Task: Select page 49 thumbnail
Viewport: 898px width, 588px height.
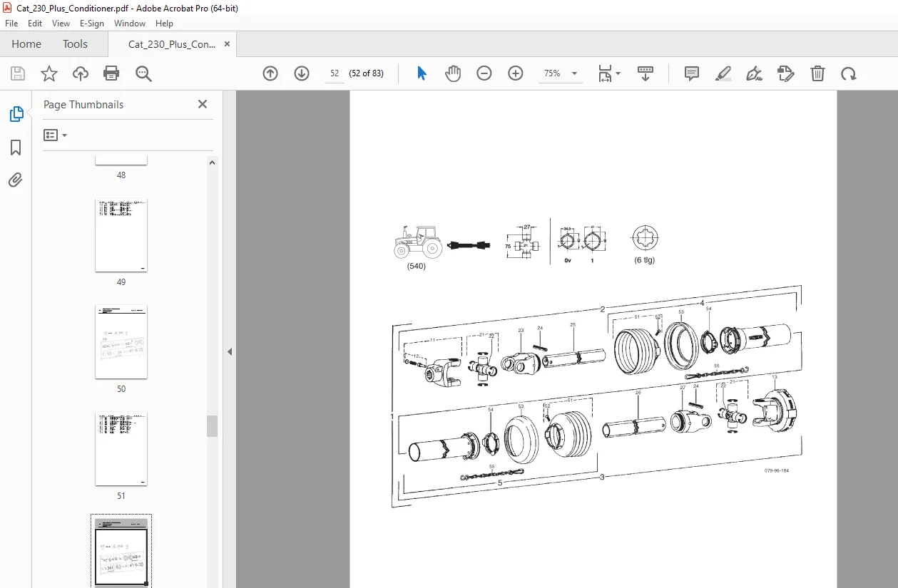Action: (x=121, y=235)
